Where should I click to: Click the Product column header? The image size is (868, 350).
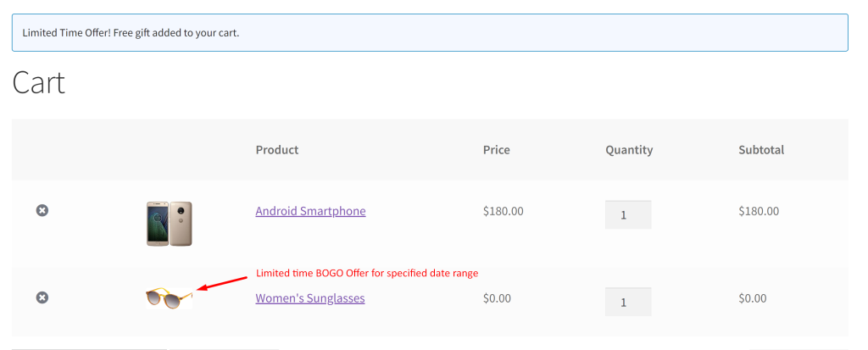tap(277, 149)
